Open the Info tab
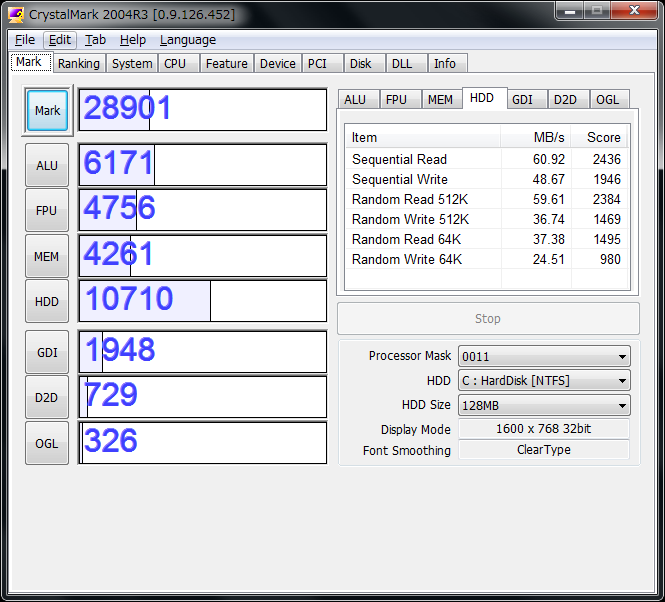Viewport: 665px width, 602px height. pos(447,64)
